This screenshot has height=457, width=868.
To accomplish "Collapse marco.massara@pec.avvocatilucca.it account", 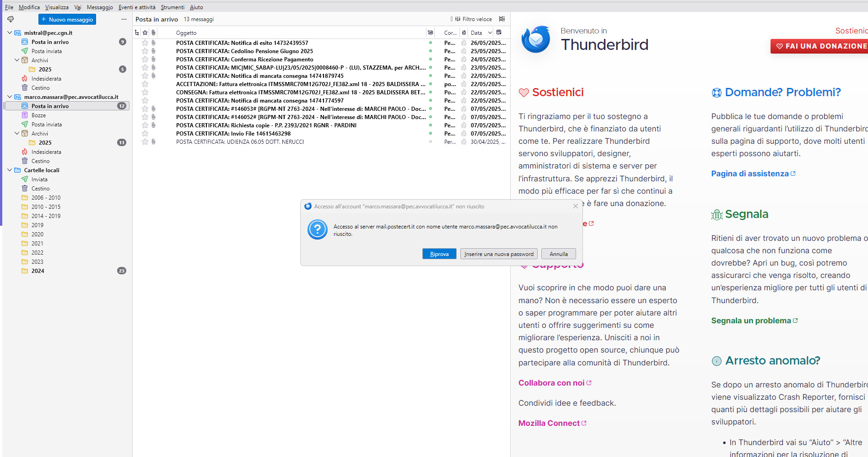I will point(10,97).
